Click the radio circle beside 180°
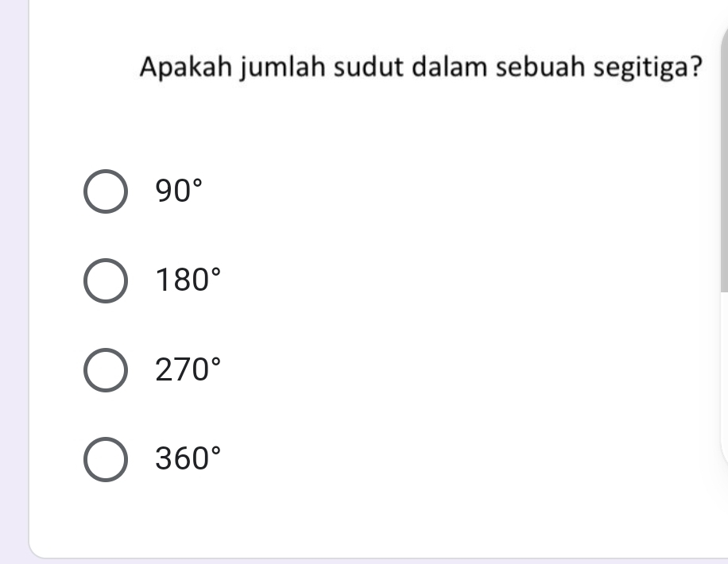The height and width of the screenshot is (564, 728). [106, 280]
